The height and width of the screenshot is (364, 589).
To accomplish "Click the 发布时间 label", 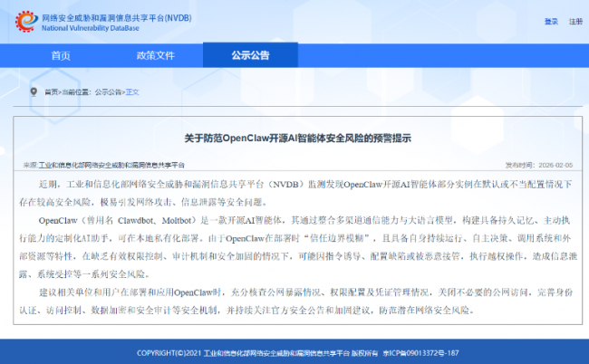I will click(520, 165).
